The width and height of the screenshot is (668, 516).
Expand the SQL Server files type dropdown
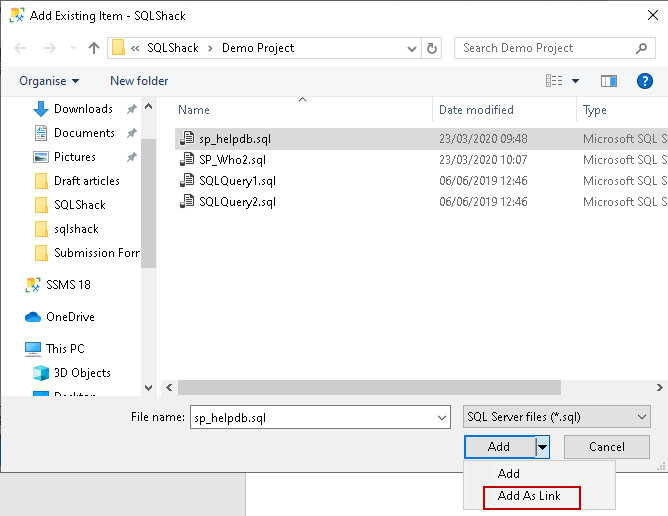click(641, 417)
